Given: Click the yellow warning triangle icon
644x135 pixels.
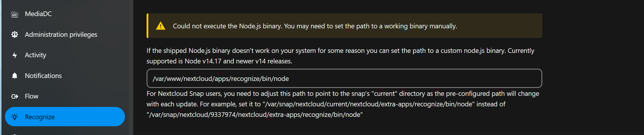Looking at the screenshot, I should (x=161, y=26).
